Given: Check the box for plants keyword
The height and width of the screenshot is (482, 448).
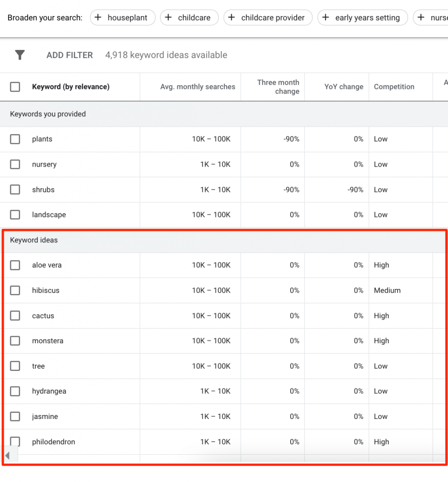Looking at the screenshot, I should [15, 139].
